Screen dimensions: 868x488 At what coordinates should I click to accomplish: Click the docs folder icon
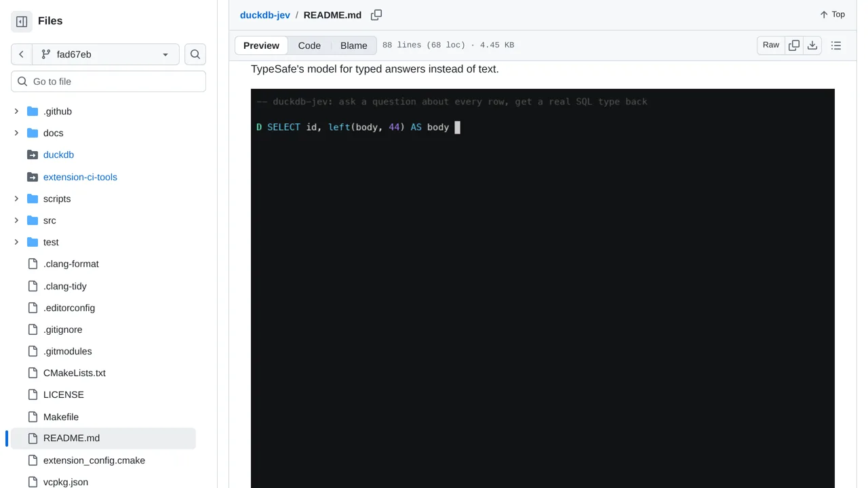pyautogui.click(x=33, y=133)
